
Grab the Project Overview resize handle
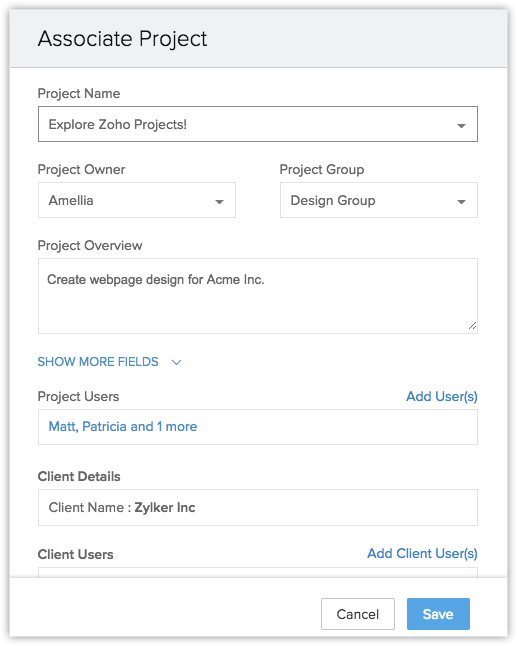point(472,326)
